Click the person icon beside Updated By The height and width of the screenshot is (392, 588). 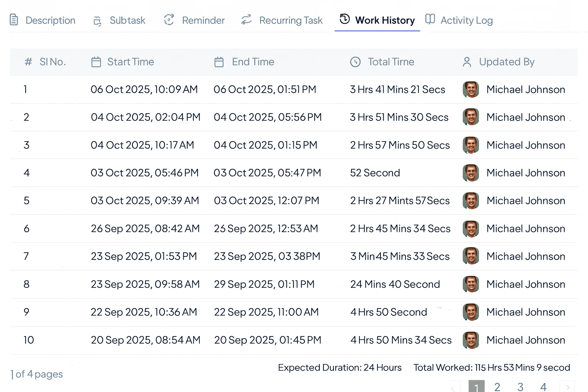[x=467, y=62]
